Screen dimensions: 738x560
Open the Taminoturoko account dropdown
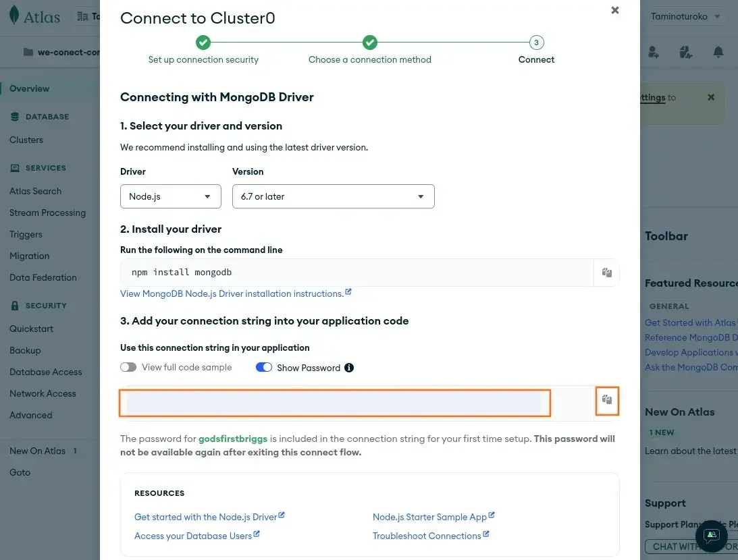coord(685,16)
